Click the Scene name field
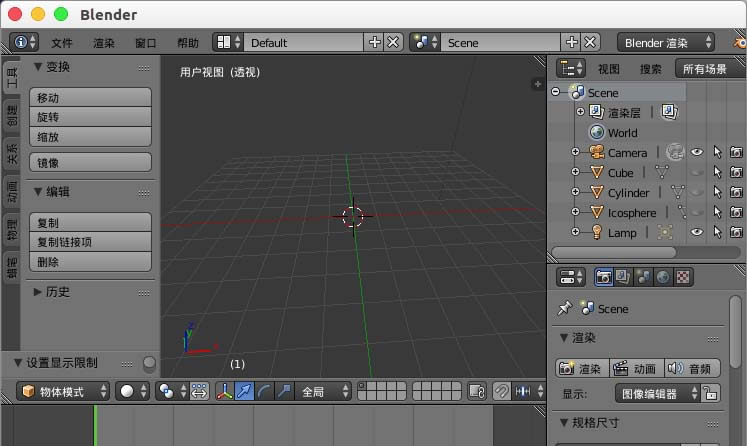The image size is (747, 446). (x=500, y=42)
